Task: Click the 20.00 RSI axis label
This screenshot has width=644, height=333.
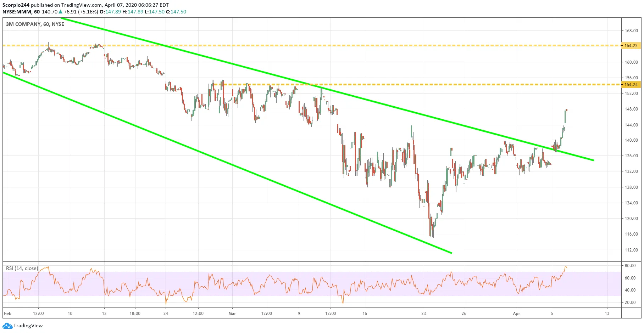Action: [x=630, y=303]
